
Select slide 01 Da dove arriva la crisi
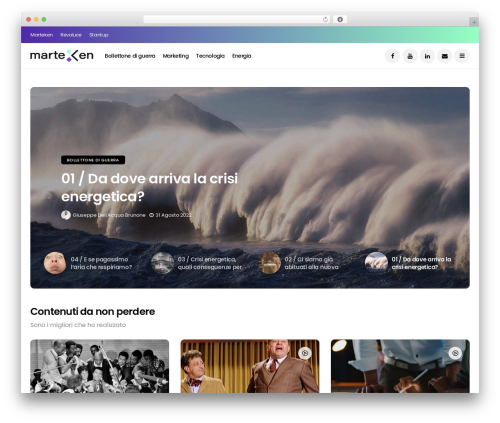pos(421,263)
